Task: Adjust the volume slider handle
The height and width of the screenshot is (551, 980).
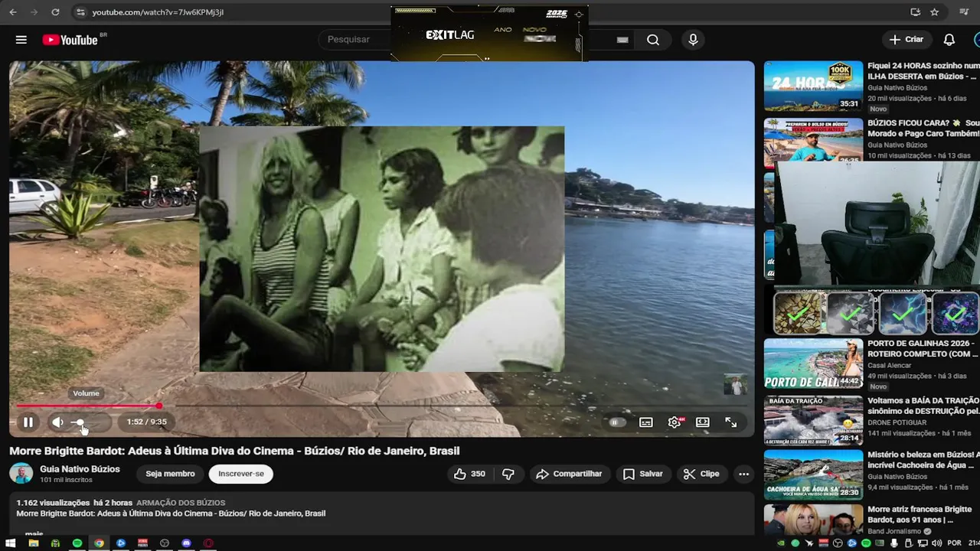Action: tap(80, 422)
